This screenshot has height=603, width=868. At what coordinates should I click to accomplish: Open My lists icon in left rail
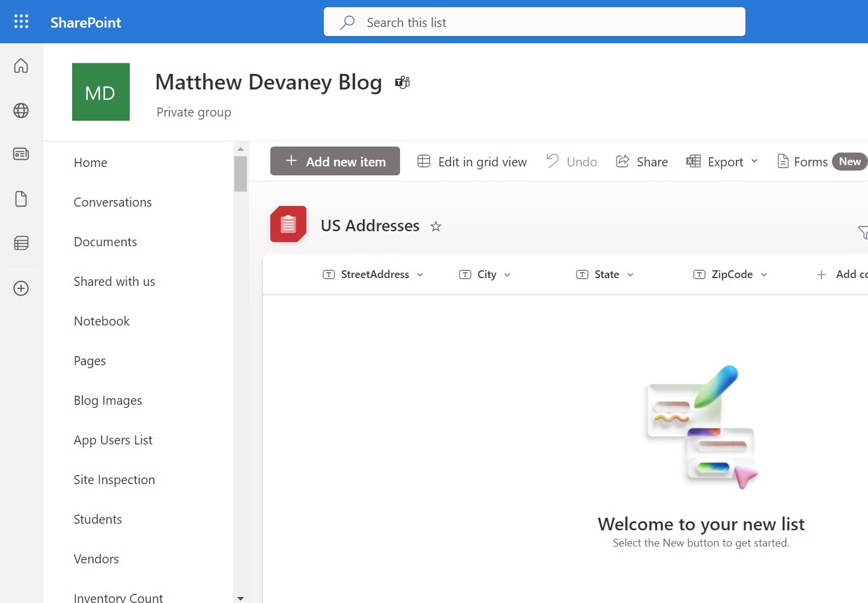tap(21, 243)
